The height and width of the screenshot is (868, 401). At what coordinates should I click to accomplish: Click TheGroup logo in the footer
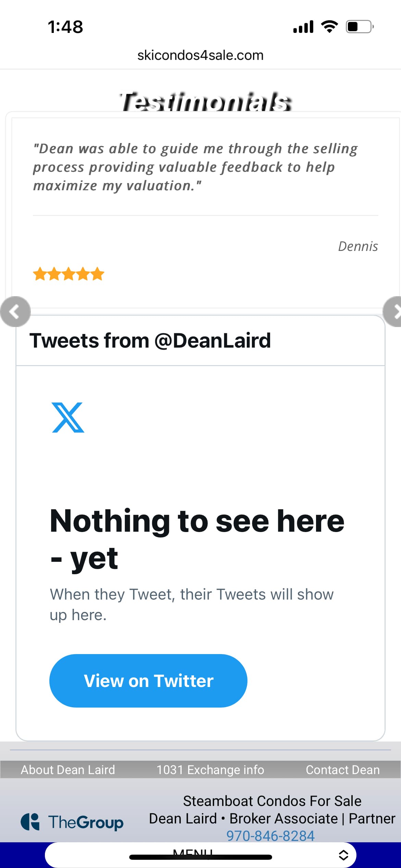(x=73, y=822)
